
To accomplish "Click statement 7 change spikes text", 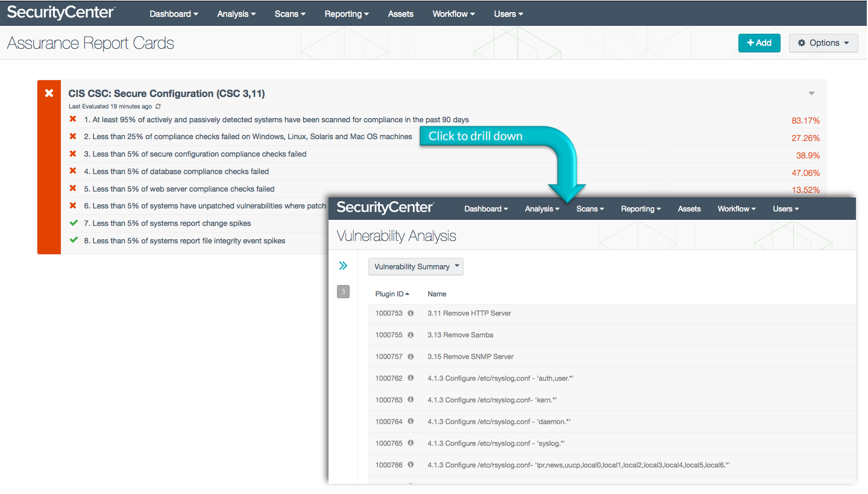I will (168, 224).
